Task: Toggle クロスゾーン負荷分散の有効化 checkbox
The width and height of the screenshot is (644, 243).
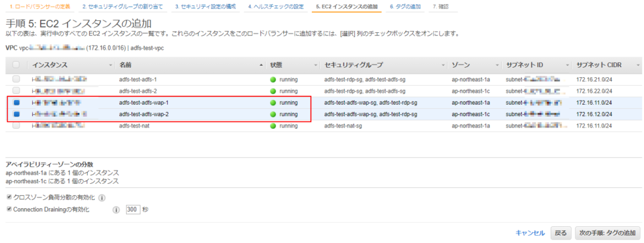Action: 9,197
